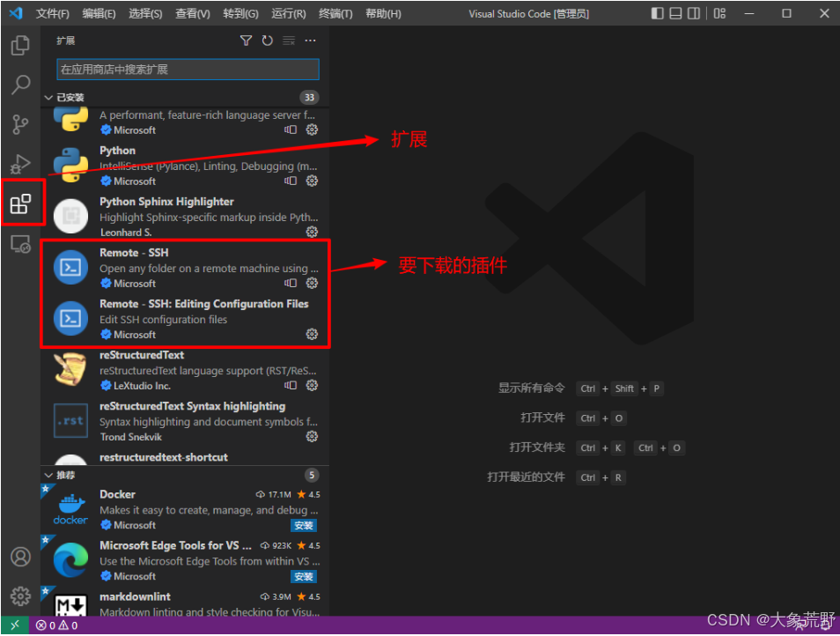This screenshot has height=636, width=840.
Task: Open the 编辑(E) menu
Action: pyautogui.click(x=99, y=14)
